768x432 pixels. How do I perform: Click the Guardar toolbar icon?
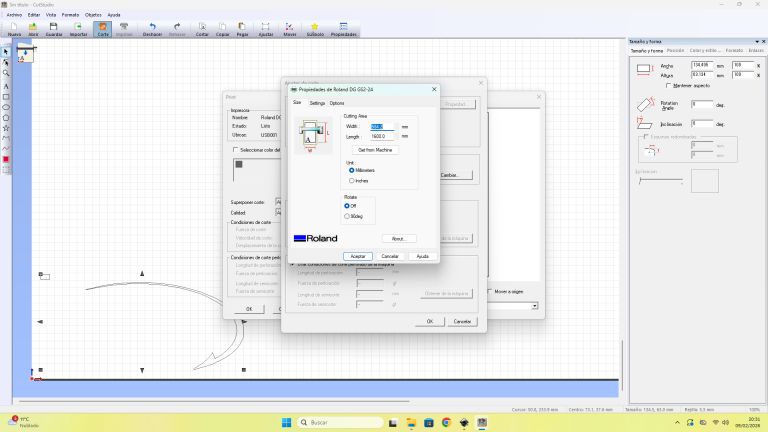[54, 29]
